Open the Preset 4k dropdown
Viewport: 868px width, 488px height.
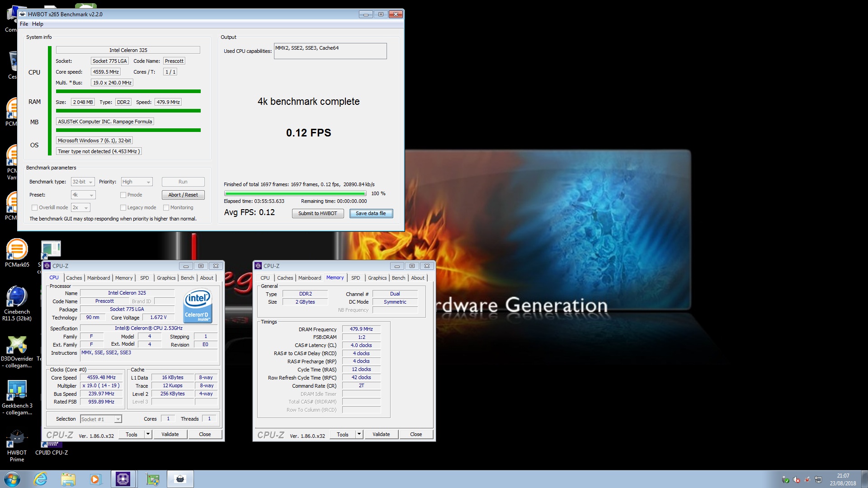83,195
